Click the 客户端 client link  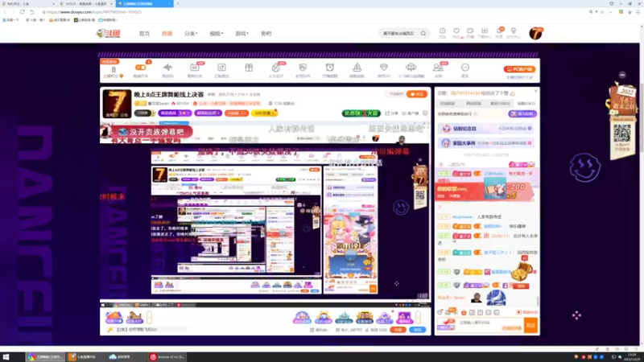[x=411, y=113]
